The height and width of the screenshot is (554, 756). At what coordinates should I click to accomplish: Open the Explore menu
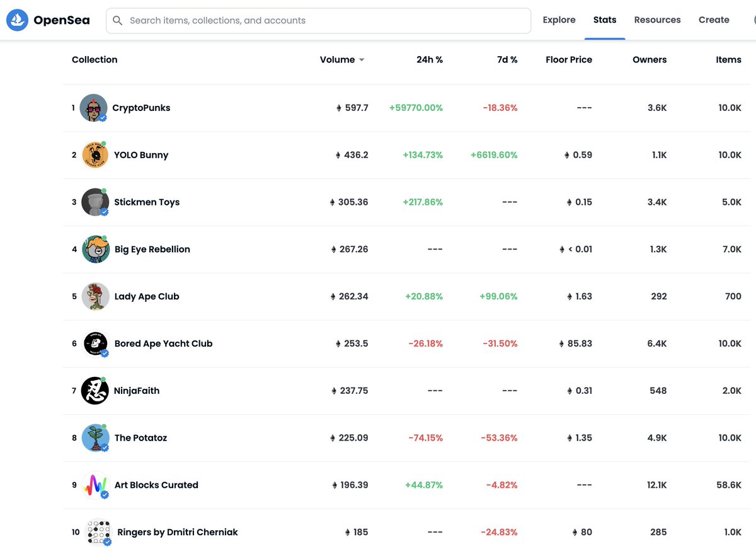coord(559,20)
